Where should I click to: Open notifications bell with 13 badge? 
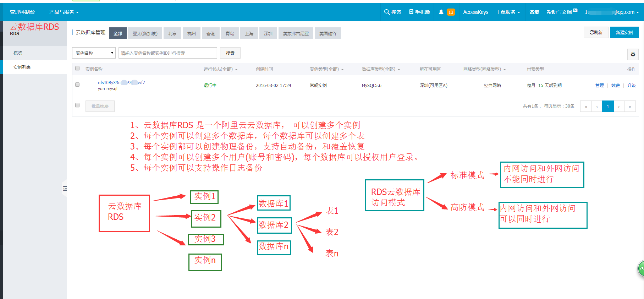click(x=446, y=12)
